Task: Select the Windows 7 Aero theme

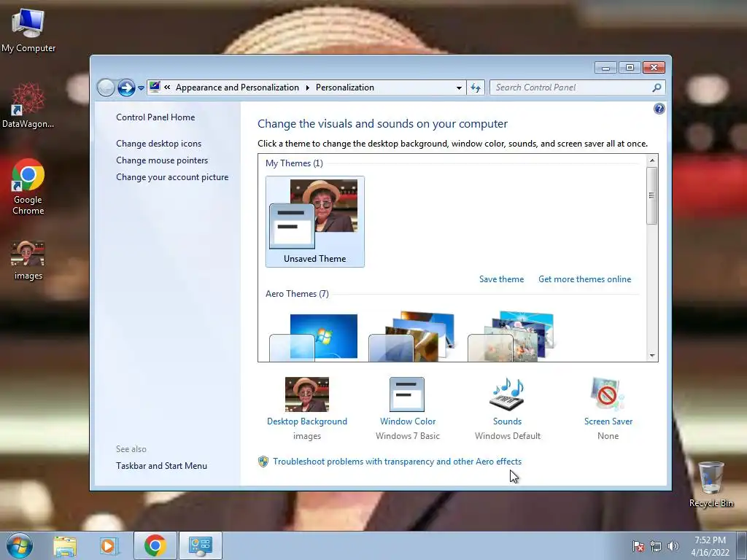Action: (x=314, y=337)
